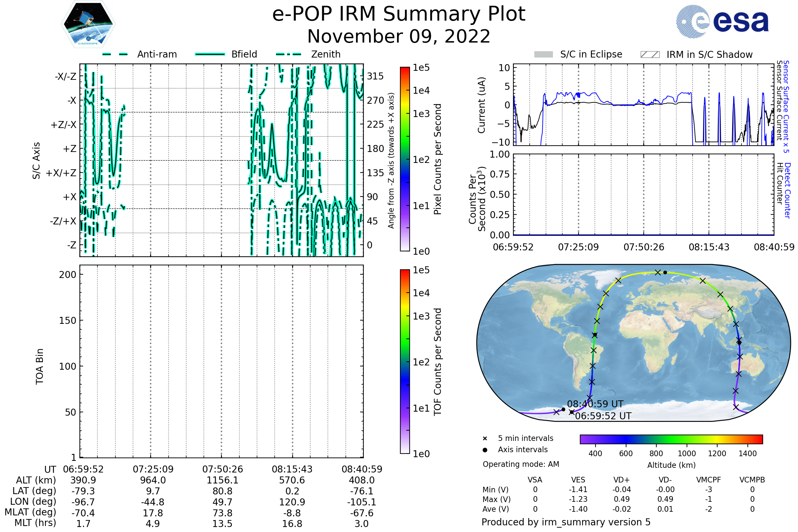Click the e-POP IRM Summary Plot title

pyautogui.click(x=399, y=14)
